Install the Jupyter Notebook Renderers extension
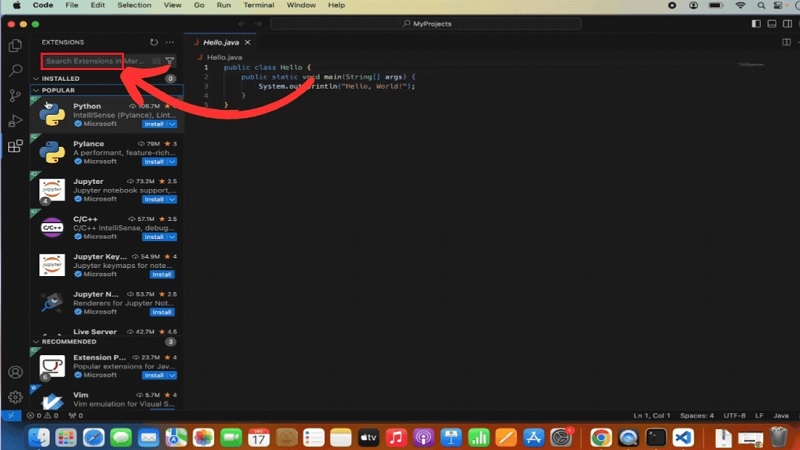 162,312
